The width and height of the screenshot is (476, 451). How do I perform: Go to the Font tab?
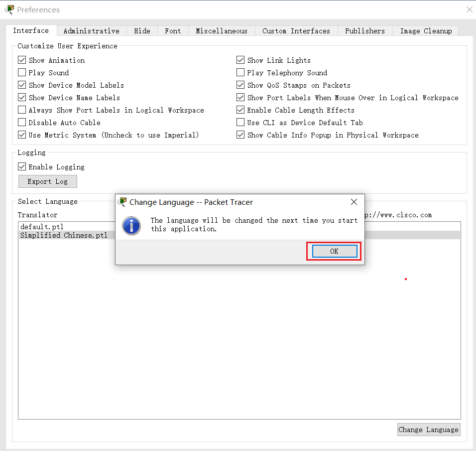coord(173,31)
